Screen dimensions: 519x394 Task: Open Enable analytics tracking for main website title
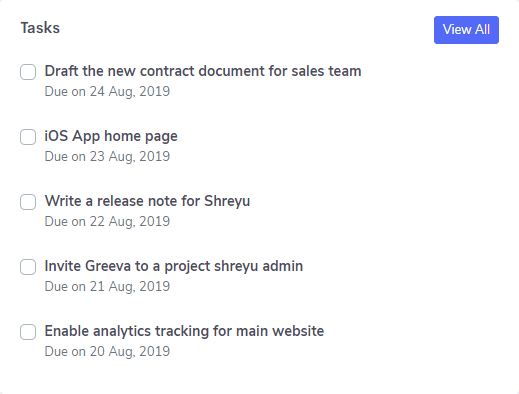click(x=184, y=331)
